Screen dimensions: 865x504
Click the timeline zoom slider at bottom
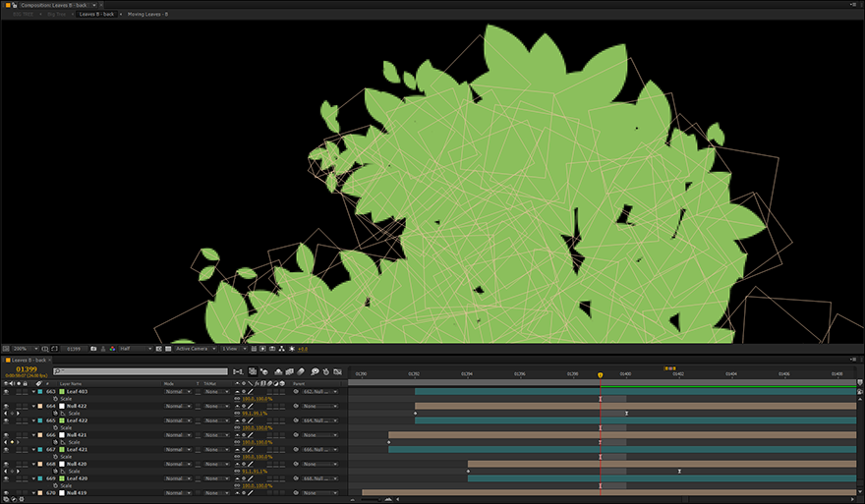tap(371, 500)
